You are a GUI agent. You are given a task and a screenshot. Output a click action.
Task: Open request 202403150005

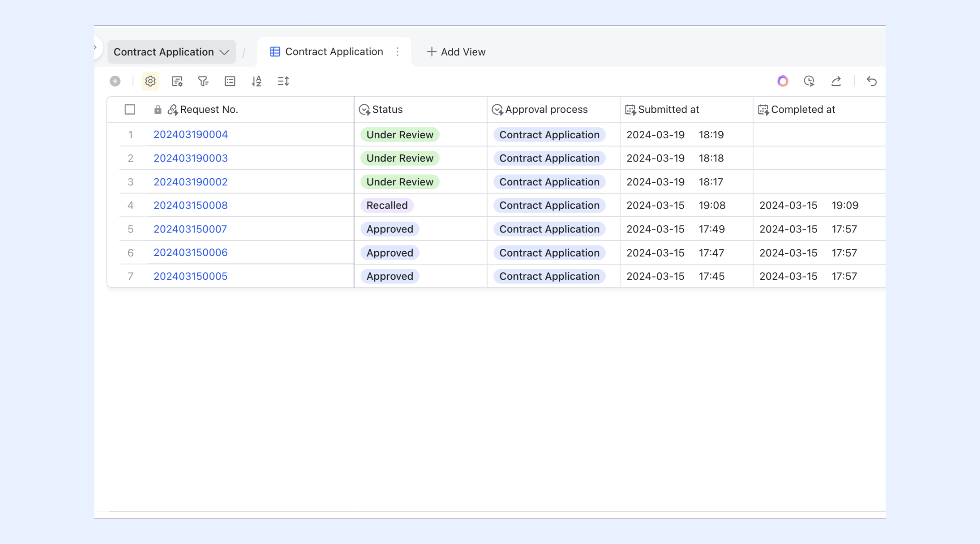coord(191,276)
